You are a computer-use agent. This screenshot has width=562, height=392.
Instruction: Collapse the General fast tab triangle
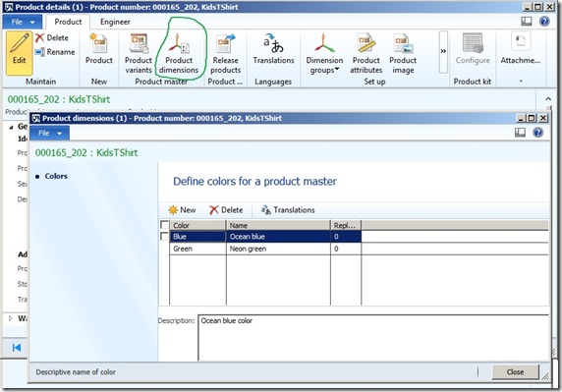tap(11, 127)
